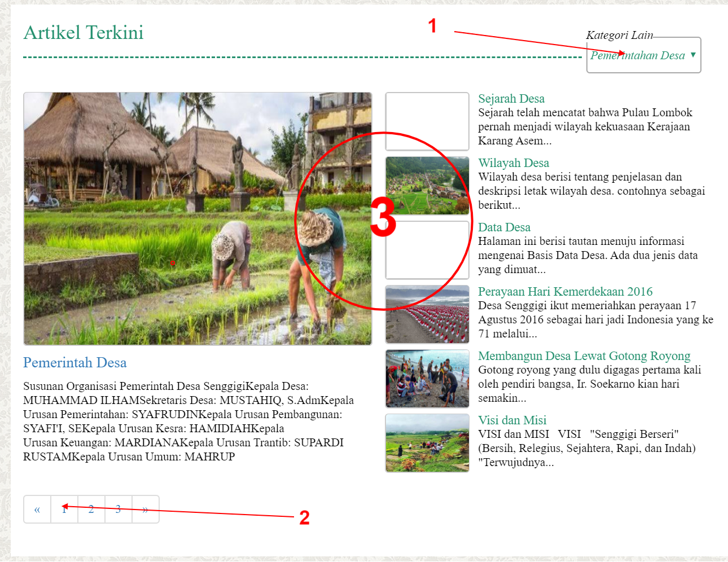Open the Wilayah Desa article link
This screenshot has height=562, width=728.
click(514, 163)
